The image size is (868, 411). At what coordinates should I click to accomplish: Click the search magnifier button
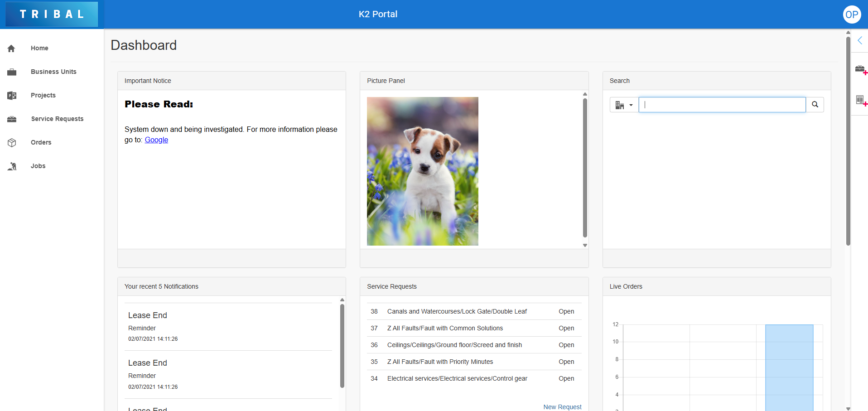pyautogui.click(x=815, y=105)
